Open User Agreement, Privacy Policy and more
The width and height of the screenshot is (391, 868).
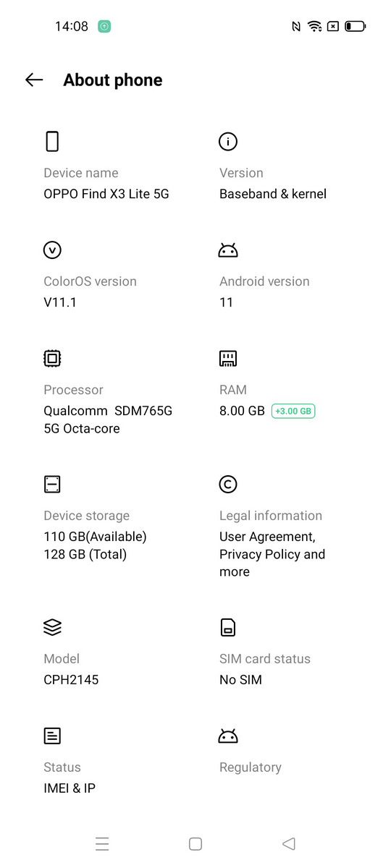(272, 554)
